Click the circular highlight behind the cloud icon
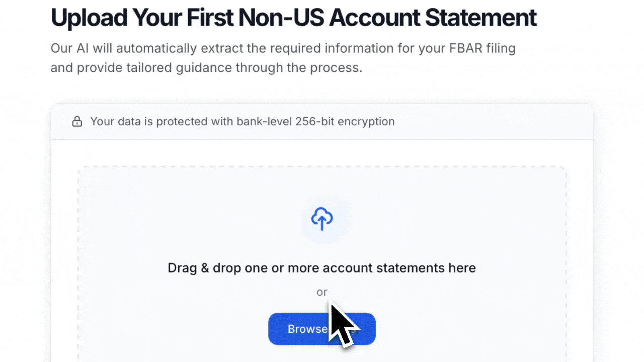 coord(322,219)
